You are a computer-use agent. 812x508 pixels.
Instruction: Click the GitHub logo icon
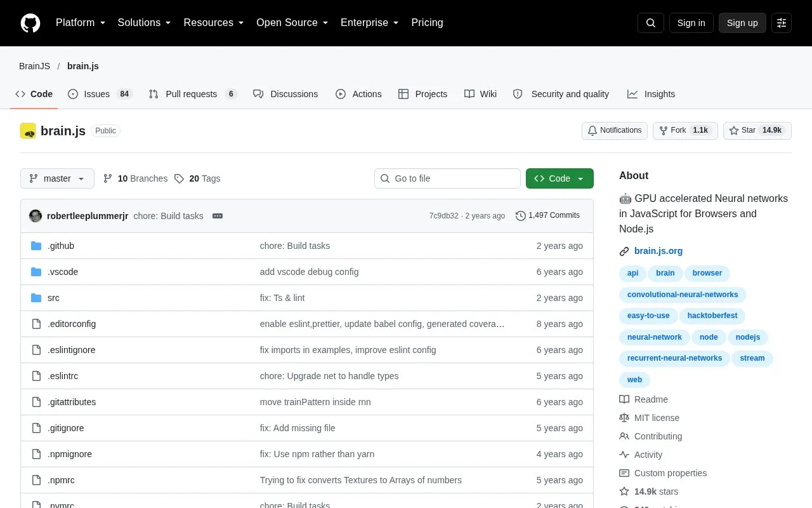coord(30,23)
